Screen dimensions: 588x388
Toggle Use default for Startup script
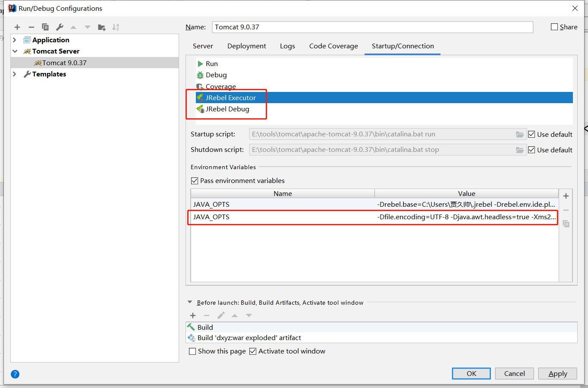531,134
